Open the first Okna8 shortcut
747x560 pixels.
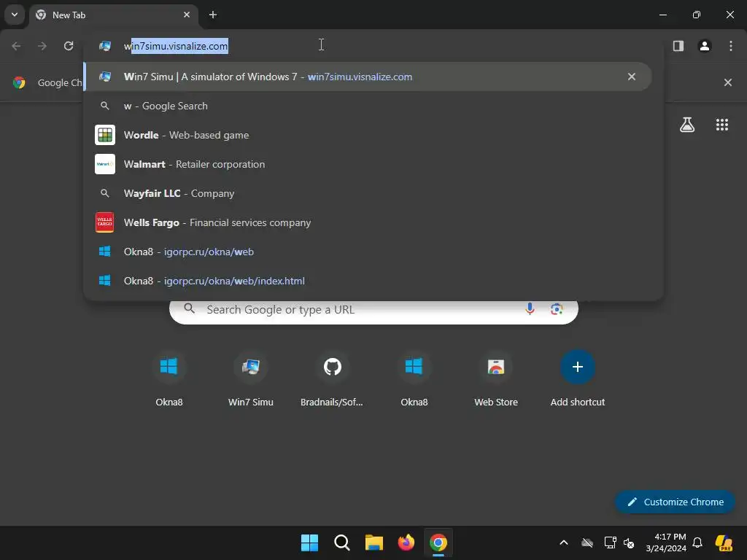click(169, 379)
